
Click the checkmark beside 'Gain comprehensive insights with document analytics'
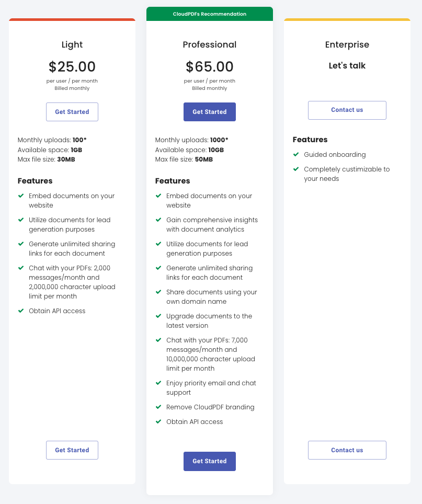click(x=158, y=220)
